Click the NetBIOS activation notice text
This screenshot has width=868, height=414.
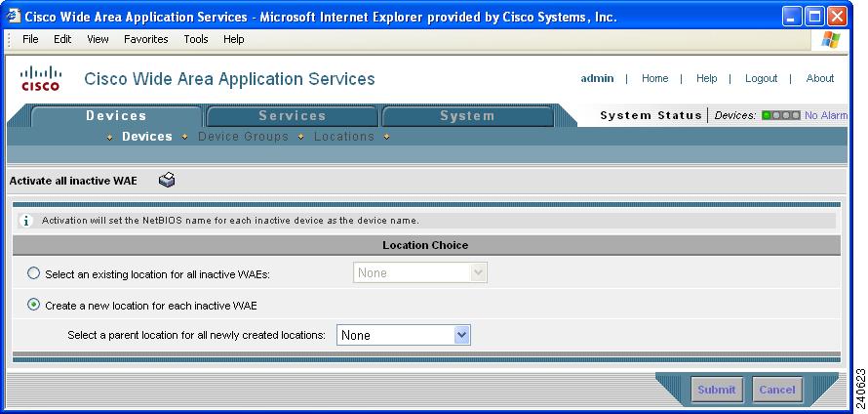(x=230, y=221)
